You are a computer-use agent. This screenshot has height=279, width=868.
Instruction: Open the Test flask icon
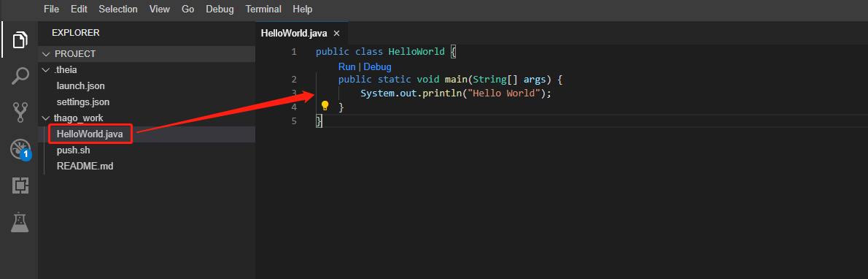tap(20, 223)
